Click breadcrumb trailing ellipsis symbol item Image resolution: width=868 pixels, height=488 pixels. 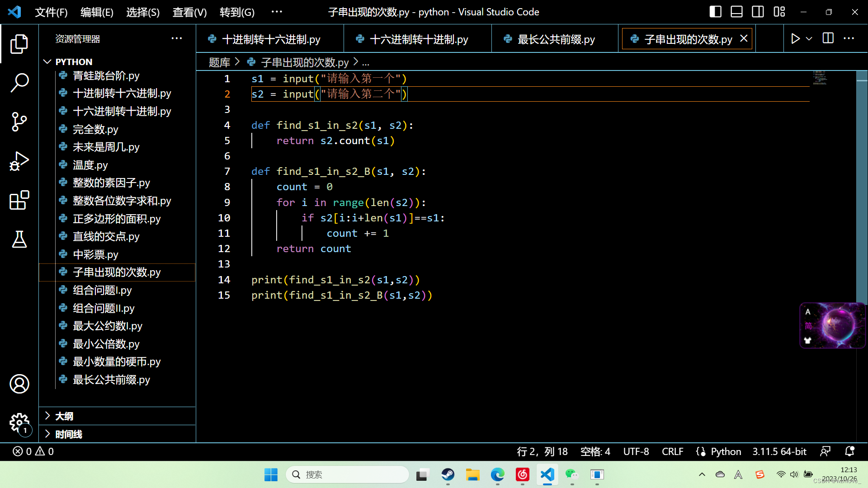coord(365,62)
